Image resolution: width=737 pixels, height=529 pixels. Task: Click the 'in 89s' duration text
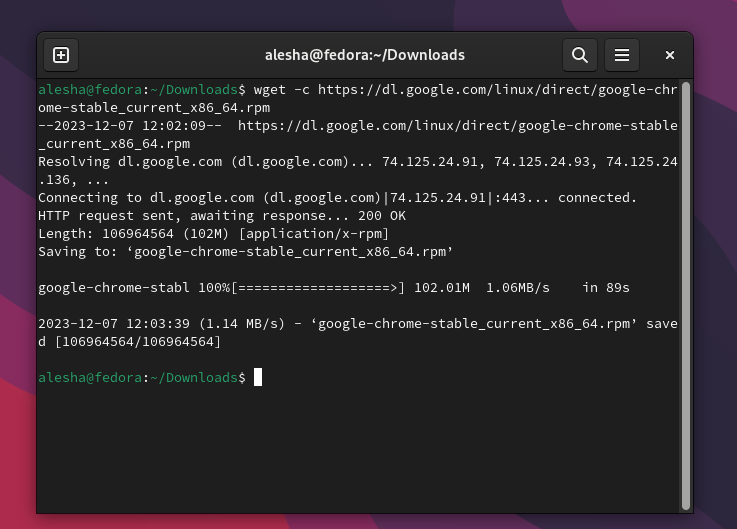606,288
